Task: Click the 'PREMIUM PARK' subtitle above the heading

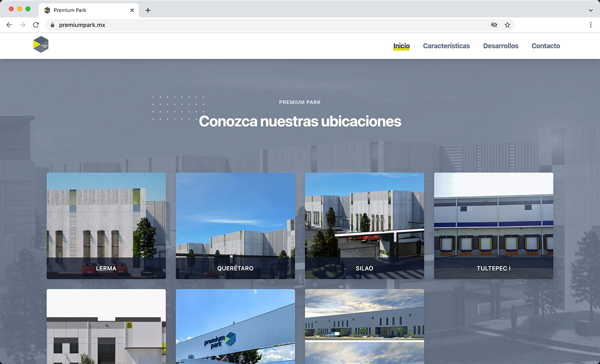Action: click(x=300, y=102)
